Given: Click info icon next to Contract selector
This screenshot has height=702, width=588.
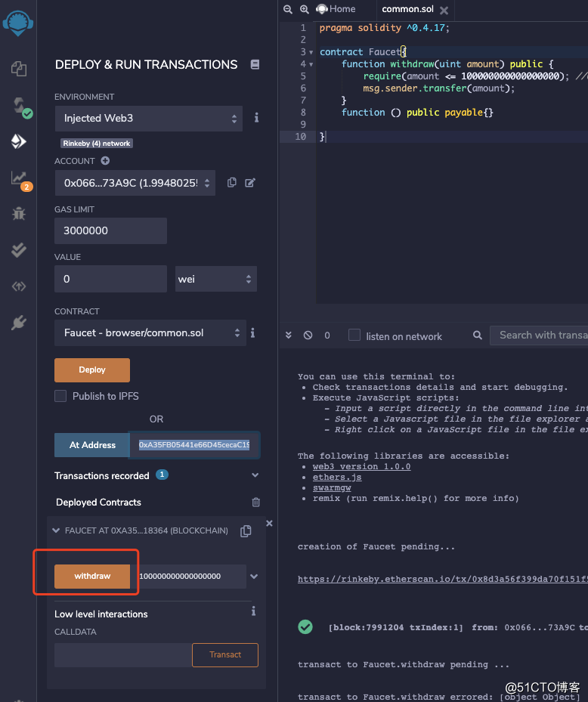Looking at the screenshot, I should (x=253, y=332).
